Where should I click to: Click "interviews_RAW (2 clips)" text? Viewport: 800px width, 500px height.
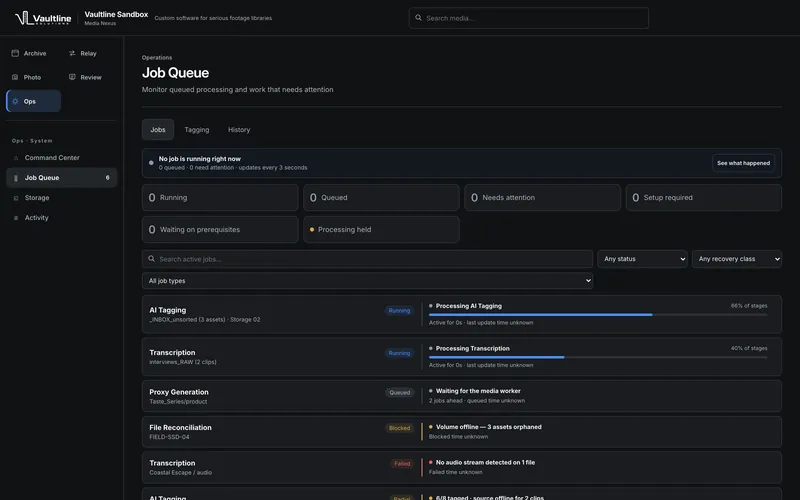[x=183, y=362]
